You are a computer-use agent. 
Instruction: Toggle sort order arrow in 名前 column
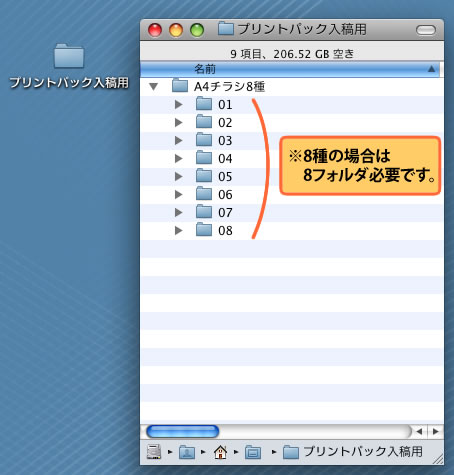[431, 69]
